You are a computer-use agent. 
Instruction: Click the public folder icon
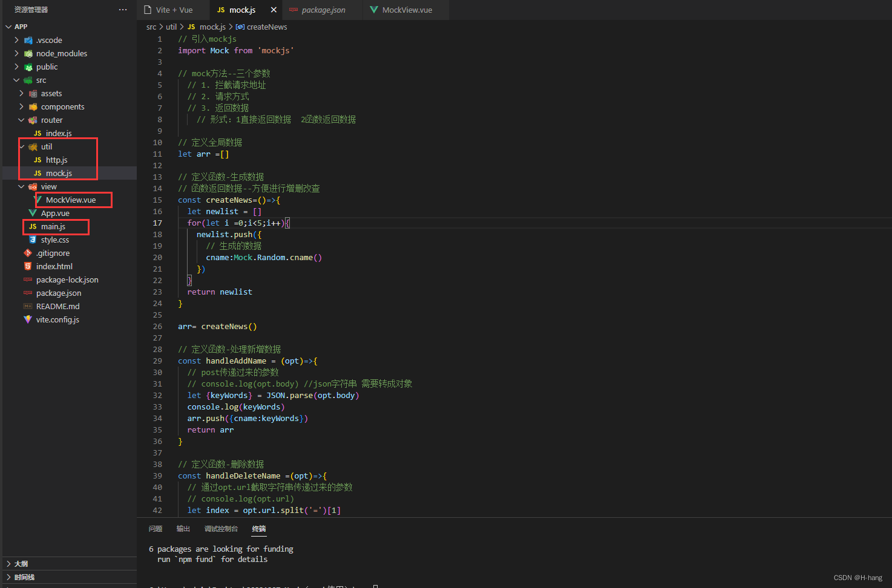click(28, 67)
